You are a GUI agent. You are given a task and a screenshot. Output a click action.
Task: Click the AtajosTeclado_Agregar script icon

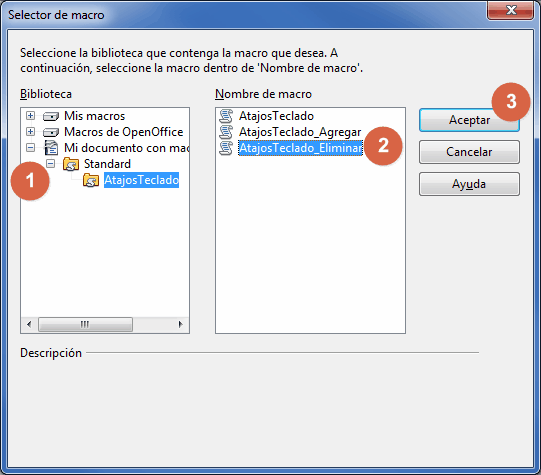coord(226,132)
